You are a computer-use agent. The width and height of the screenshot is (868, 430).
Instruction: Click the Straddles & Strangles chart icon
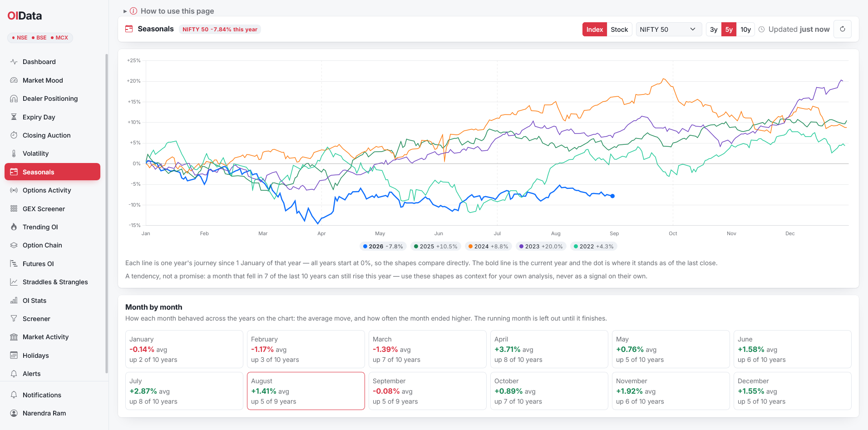click(x=14, y=282)
